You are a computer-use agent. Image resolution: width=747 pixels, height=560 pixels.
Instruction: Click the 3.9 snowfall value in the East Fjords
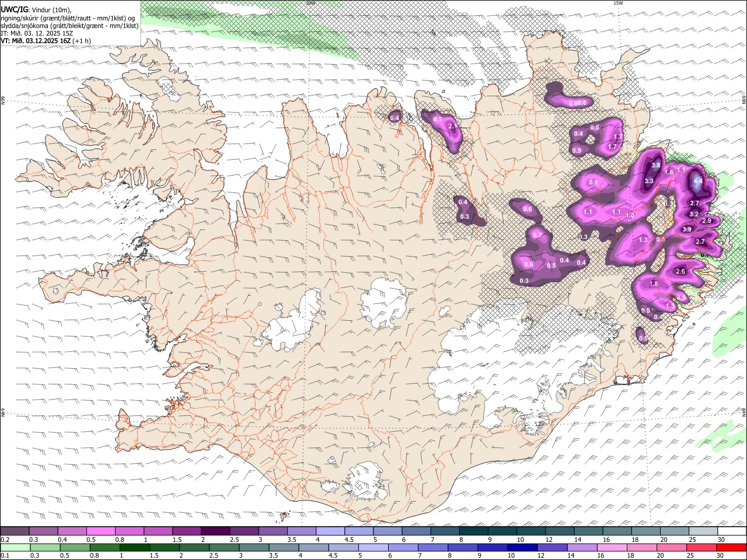[687, 230]
